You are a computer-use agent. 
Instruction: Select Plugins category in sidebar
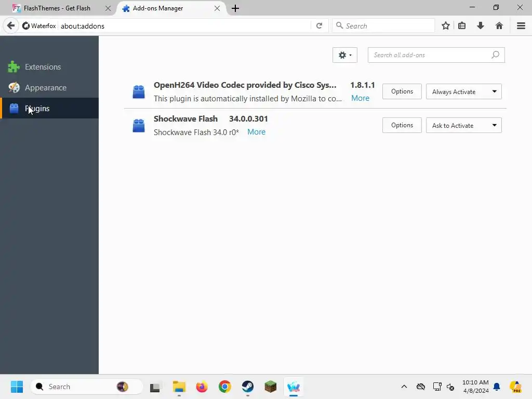pyautogui.click(x=49, y=108)
